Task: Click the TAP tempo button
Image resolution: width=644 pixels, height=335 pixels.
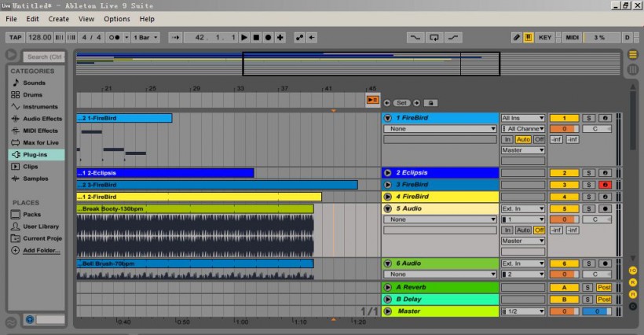Action: 15,37
